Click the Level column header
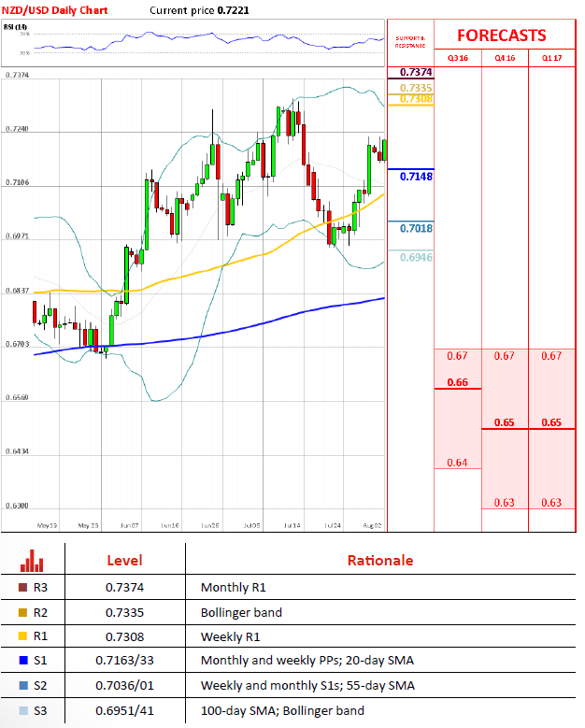 124,561
